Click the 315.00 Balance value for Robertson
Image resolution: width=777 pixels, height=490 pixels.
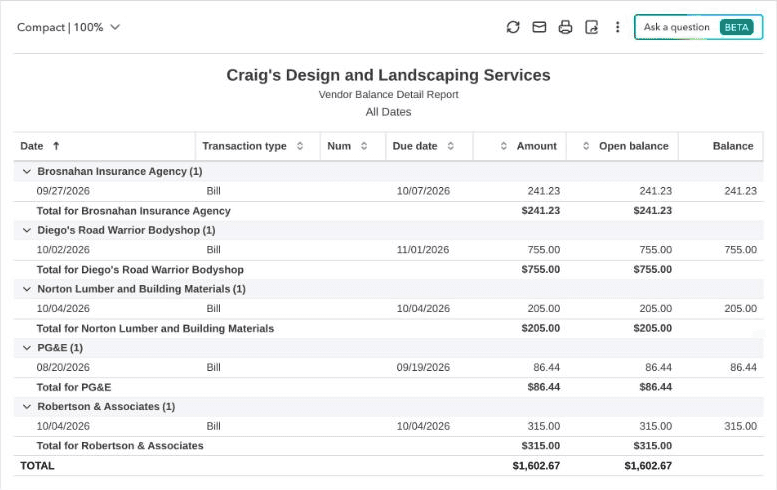(x=740, y=426)
